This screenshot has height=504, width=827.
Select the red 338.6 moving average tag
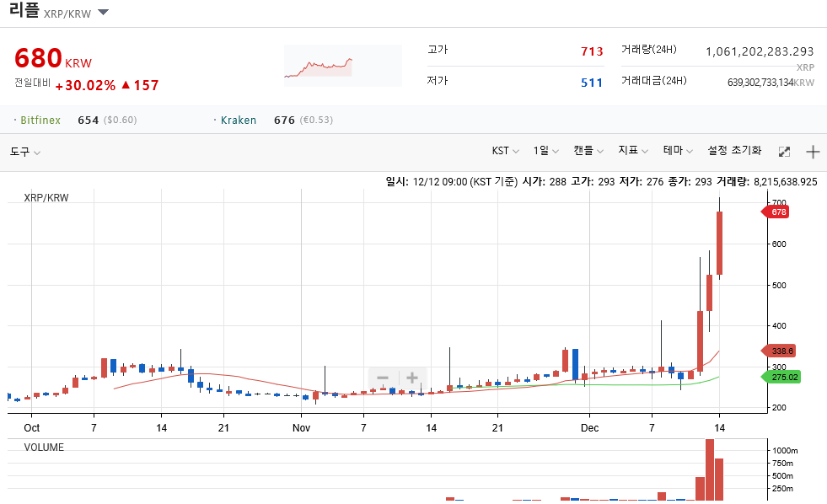click(x=778, y=351)
